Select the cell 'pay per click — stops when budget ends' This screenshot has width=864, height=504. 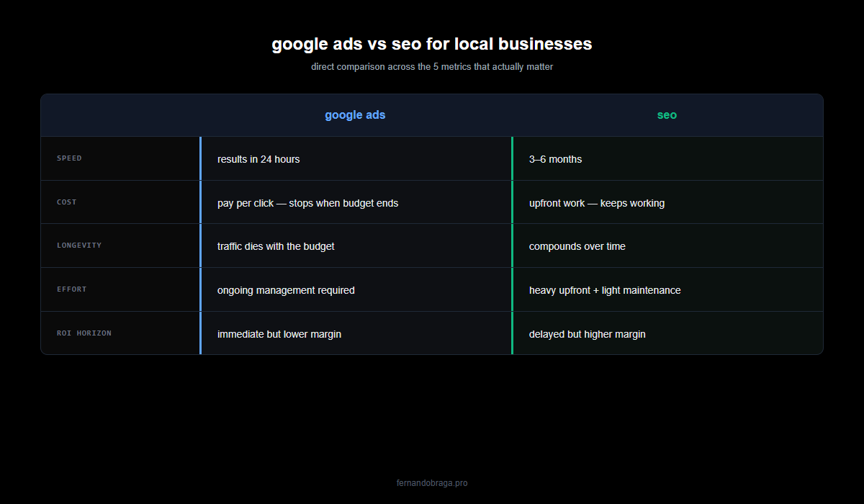pos(356,202)
